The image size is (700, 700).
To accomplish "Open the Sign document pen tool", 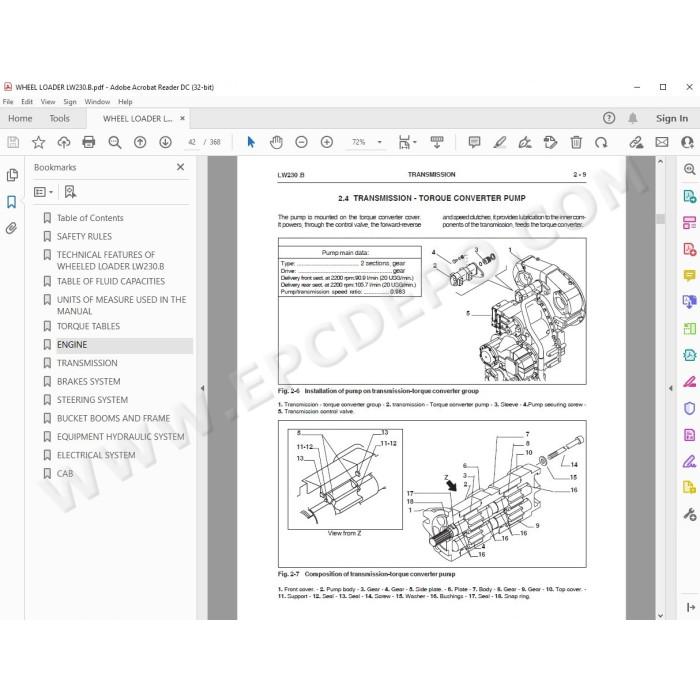I will pyautogui.click(x=525, y=142).
